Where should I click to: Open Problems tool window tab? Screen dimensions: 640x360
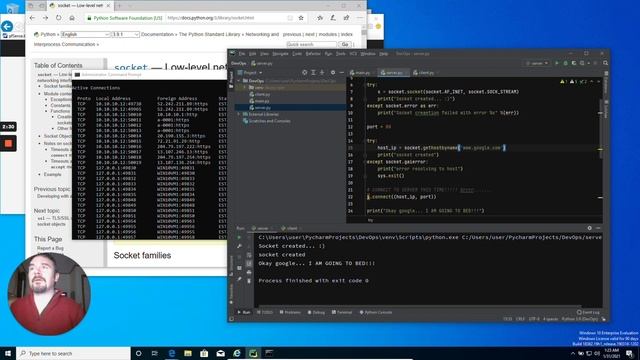coord(290,312)
